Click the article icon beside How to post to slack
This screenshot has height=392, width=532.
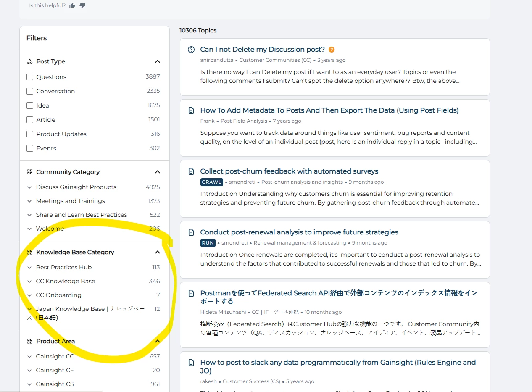point(191,363)
